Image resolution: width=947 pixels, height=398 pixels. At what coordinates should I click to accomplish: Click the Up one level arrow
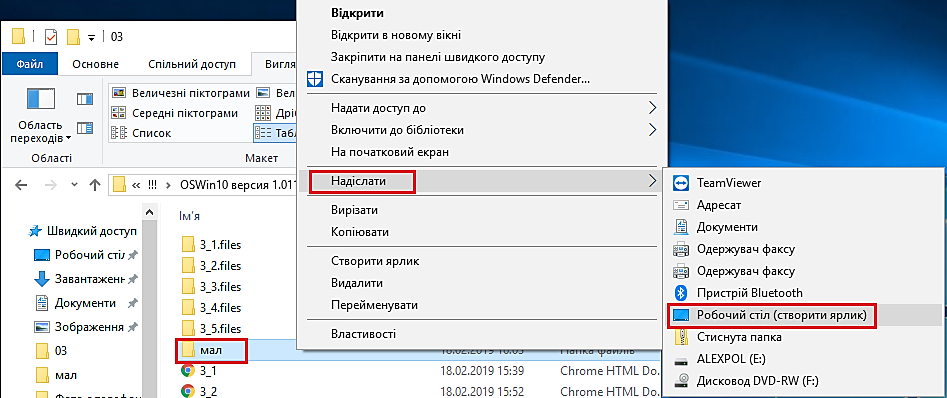pos(94,185)
